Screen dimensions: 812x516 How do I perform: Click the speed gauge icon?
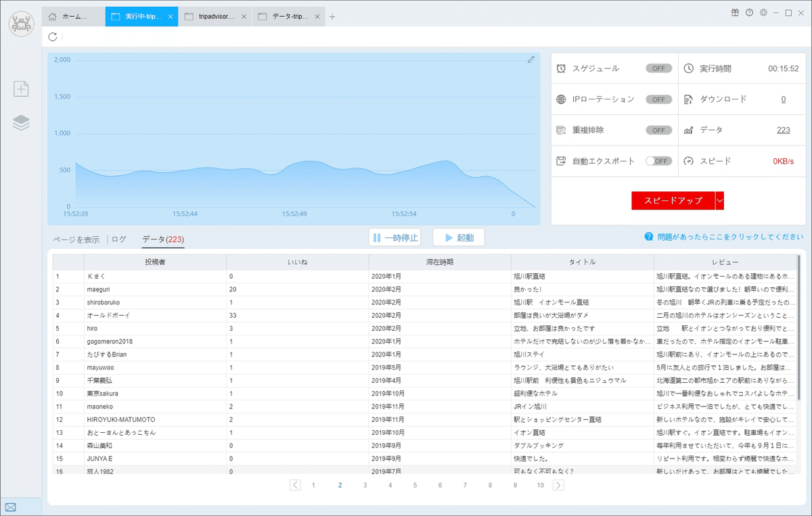pos(689,161)
